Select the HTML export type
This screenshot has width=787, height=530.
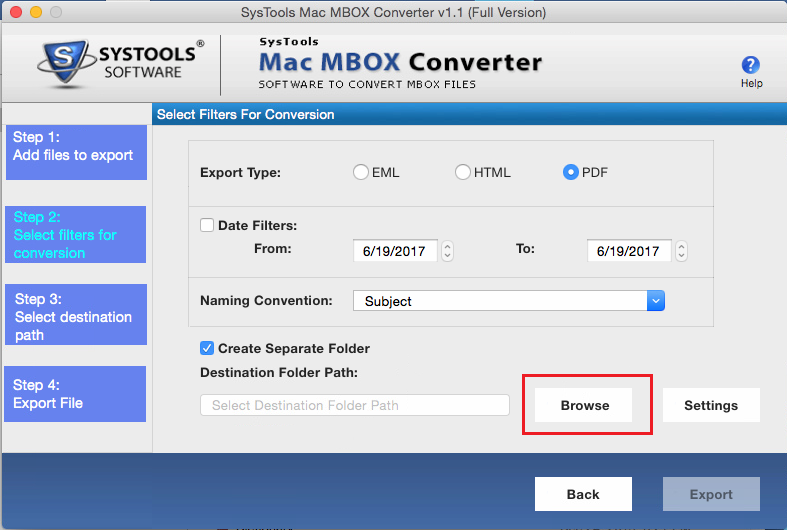(463, 172)
